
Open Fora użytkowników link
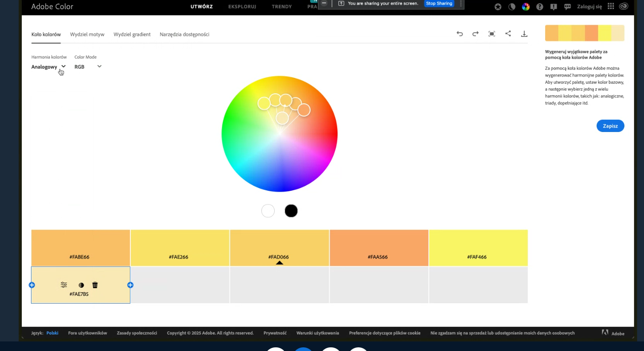[x=87, y=333]
